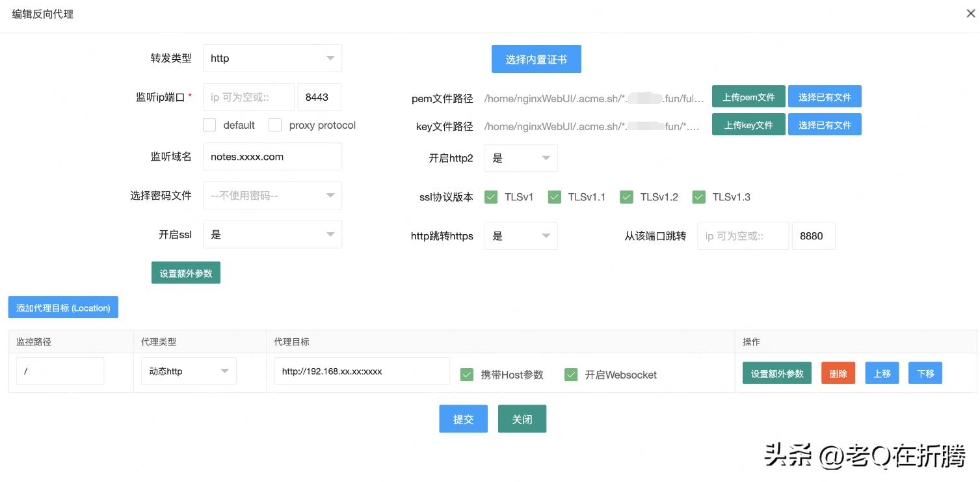The image size is (980, 482).
Task: 提交表单保存反向代理配置
Action: tap(463, 418)
